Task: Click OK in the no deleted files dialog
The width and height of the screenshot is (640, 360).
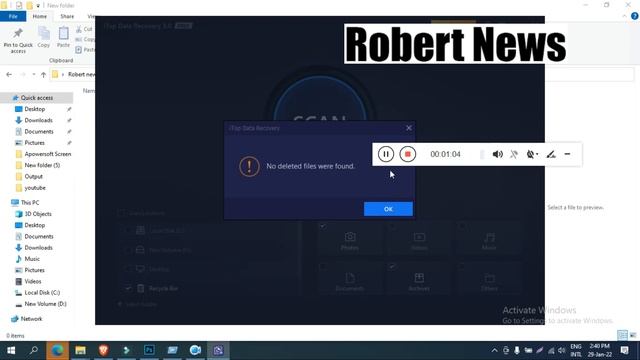Action: tap(388, 209)
